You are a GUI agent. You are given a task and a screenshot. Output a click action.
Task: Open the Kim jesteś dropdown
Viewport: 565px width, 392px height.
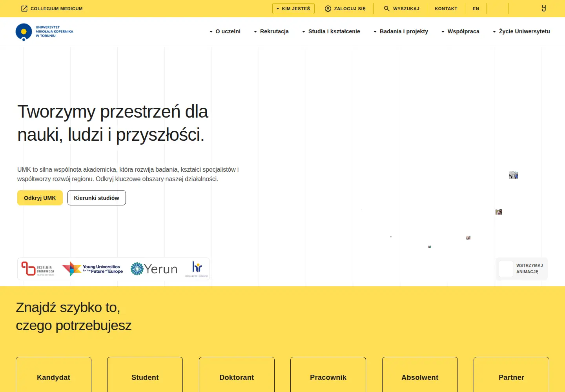tap(293, 9)
